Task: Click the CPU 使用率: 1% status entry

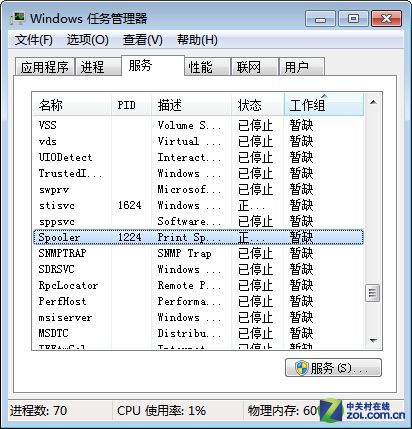Action: click(x=161, y=411)
